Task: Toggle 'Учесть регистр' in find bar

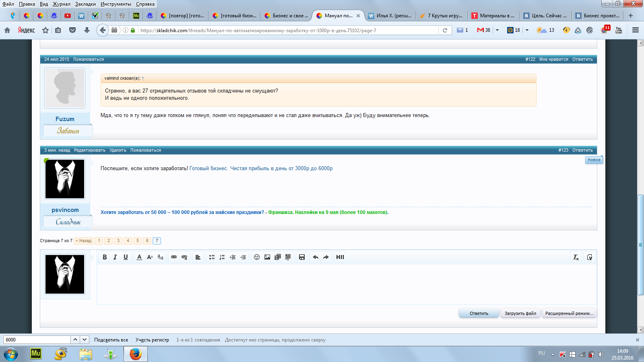Action: tap(152, 340)
